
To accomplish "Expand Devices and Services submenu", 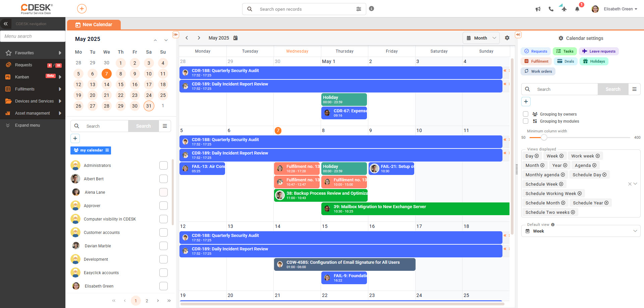I will coord(60,101).
